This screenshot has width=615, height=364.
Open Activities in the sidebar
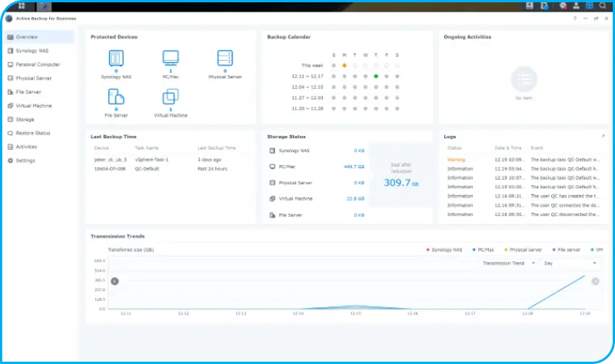[39, 147]
